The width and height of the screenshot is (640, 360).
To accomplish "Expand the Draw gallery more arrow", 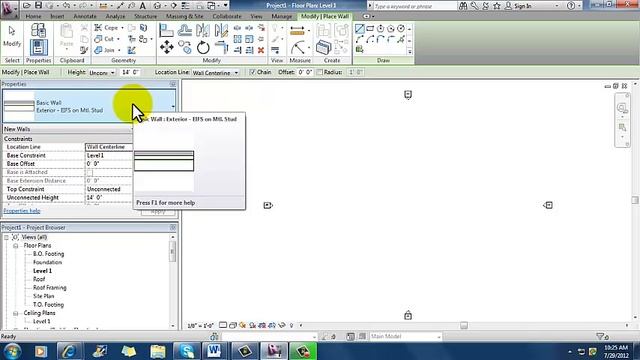I will coord(409,52).
